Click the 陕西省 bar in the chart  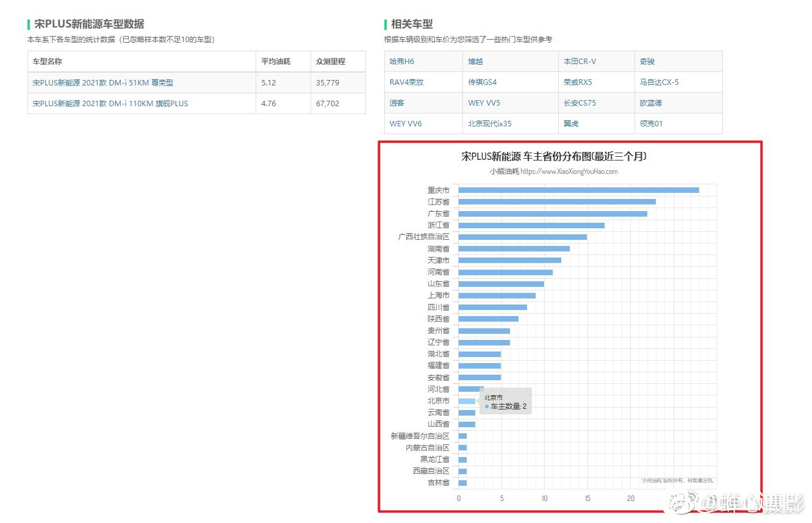(488, 319)
